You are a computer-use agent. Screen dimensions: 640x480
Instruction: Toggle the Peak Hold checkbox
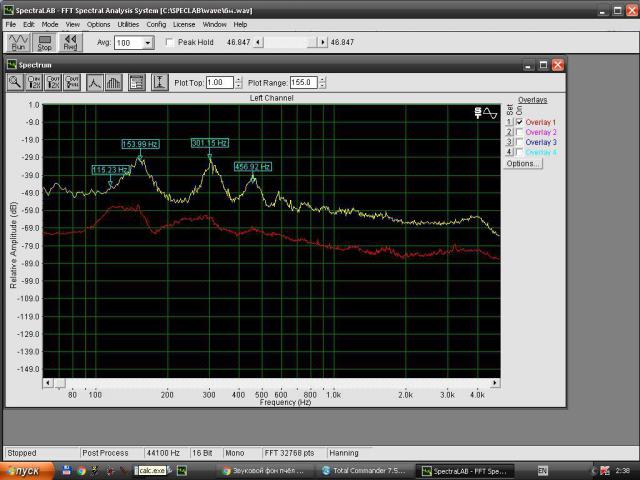[170, 42]
